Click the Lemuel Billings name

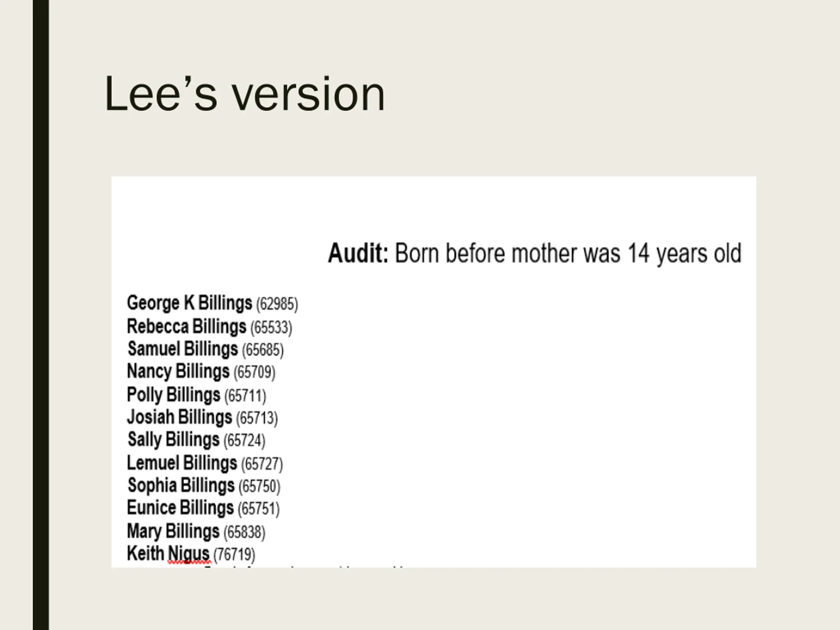pyautogui.click(x=182, y=463)
